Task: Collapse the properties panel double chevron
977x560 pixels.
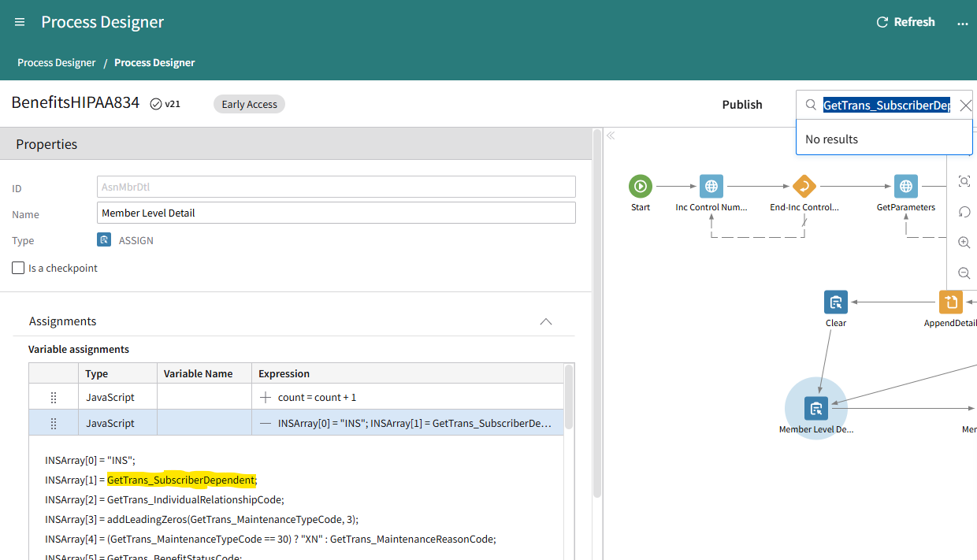Action: coord(611,135)
